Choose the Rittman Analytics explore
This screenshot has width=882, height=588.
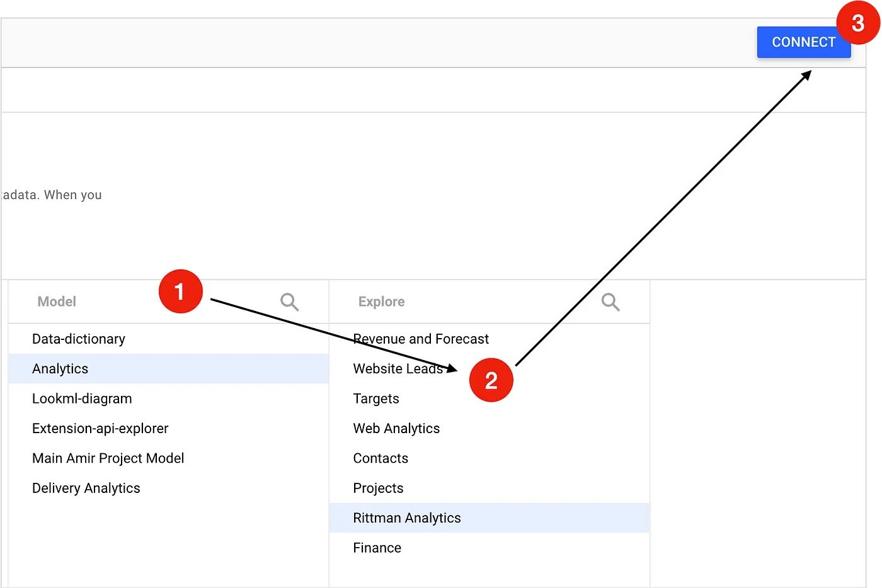(x=407, y=518)
